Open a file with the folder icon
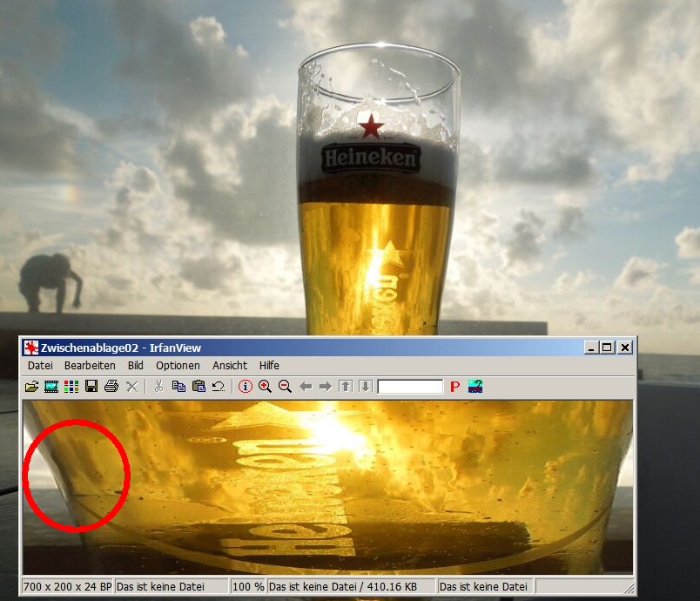This screenshot has width=700, height=601. pyautogui.click(x=31, y=386)
